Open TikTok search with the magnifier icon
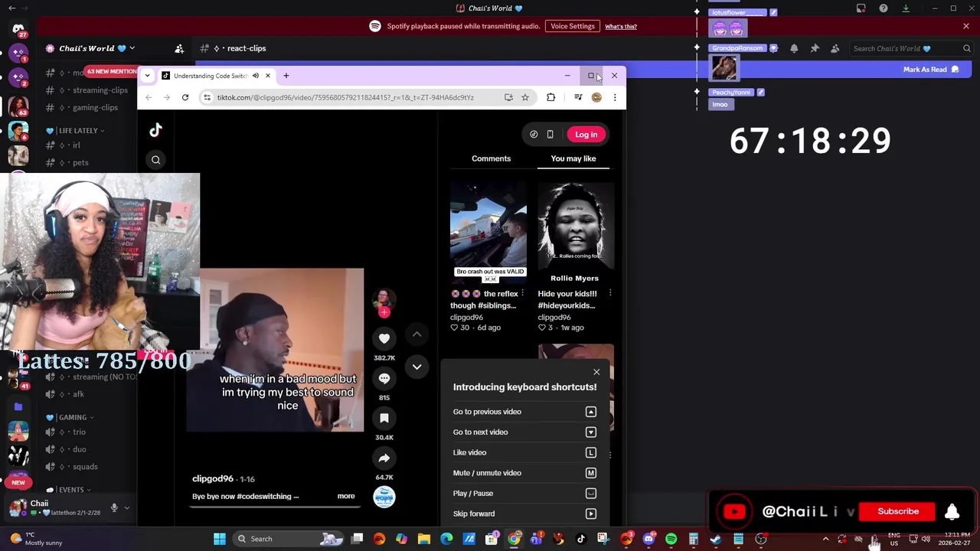Image resolution: width=980 pixels, height=551 pixels. pos(155,160)
